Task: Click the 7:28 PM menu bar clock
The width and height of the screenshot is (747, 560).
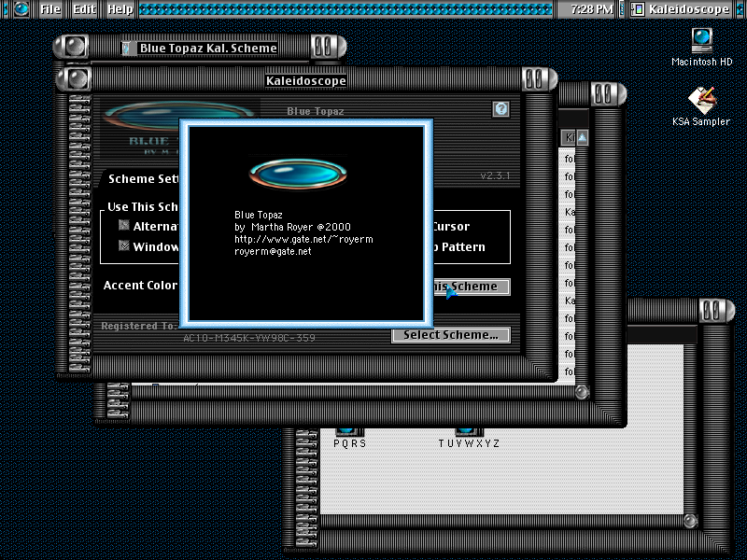Action: point(591,9)
